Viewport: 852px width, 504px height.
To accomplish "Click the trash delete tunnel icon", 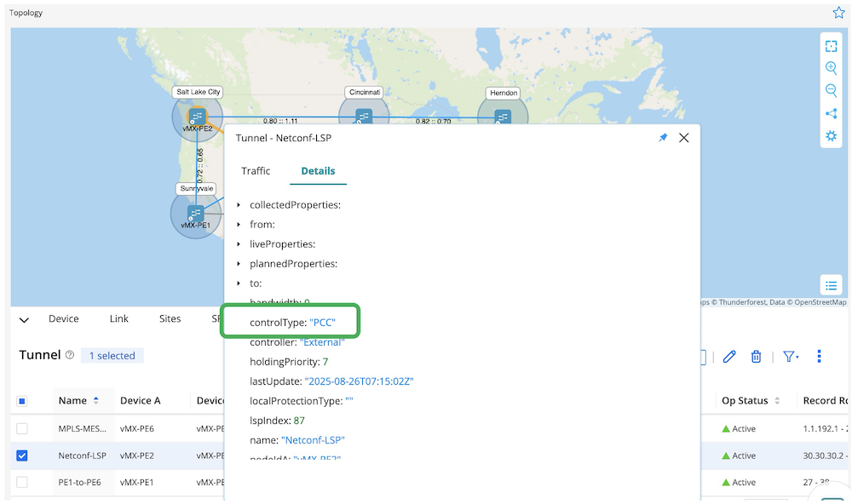I will [x=756, y=356].
